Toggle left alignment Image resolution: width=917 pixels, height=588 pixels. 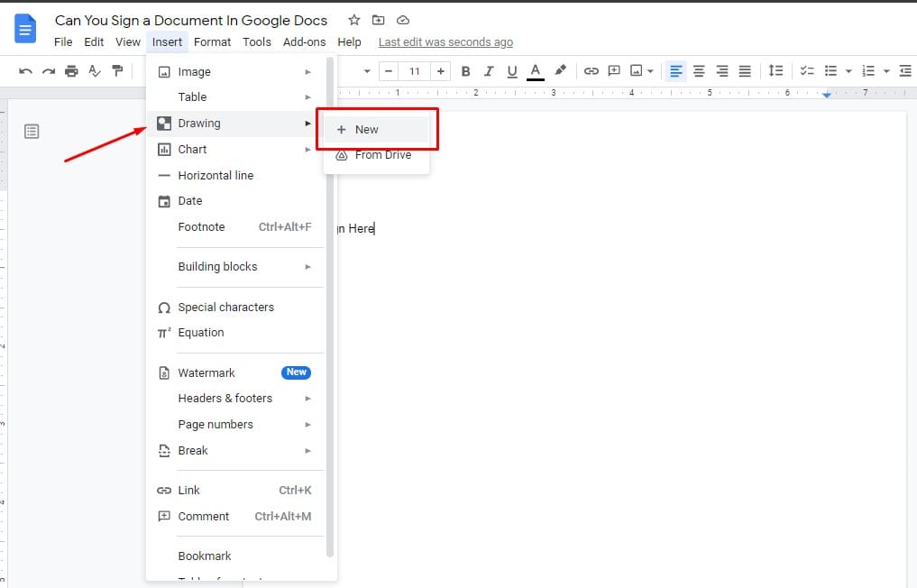[675, 70]
